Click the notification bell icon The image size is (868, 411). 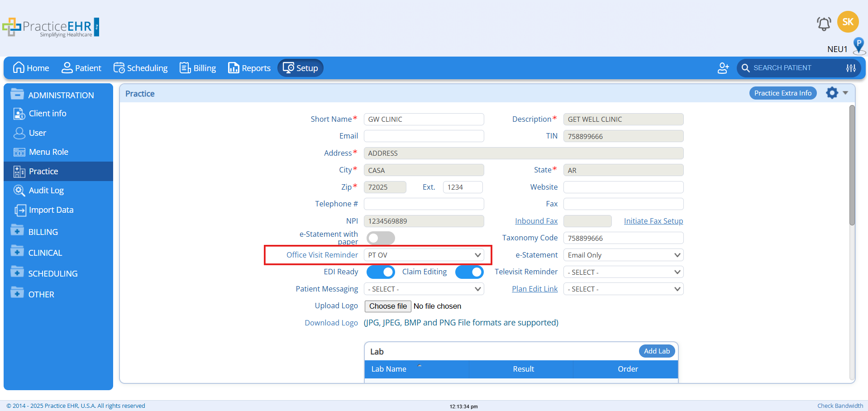(824, 23)
